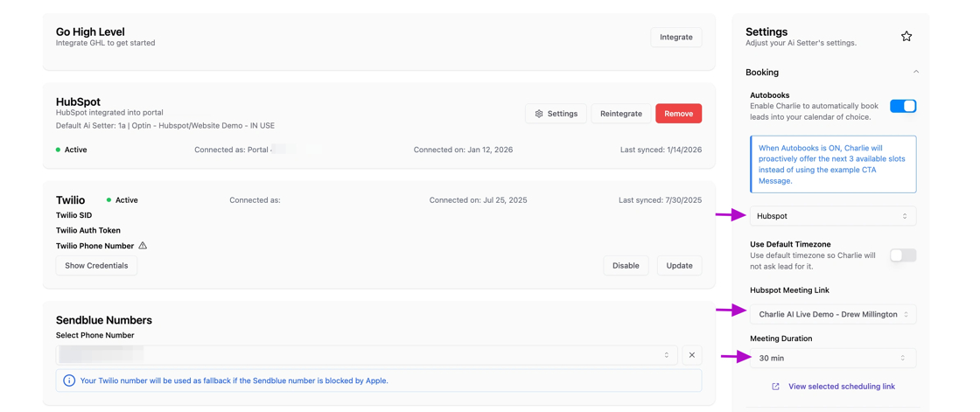The width and height of the screenshot is (980, 412).
Task: Click Last synced: 1/14/2026 text
Action: point(660,150)
